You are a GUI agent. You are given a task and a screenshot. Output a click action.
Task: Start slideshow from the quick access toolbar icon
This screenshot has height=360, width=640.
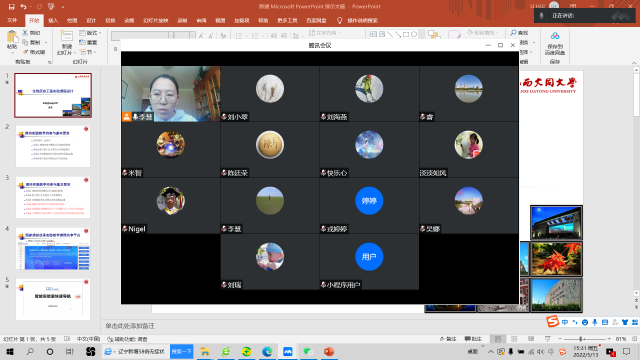coord(51,7)
